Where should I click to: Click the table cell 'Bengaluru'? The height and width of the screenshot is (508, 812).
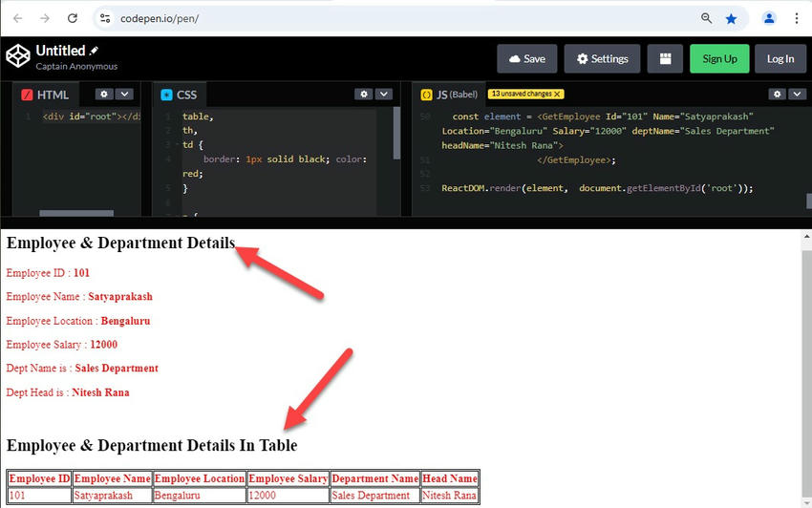click(200, 496)
